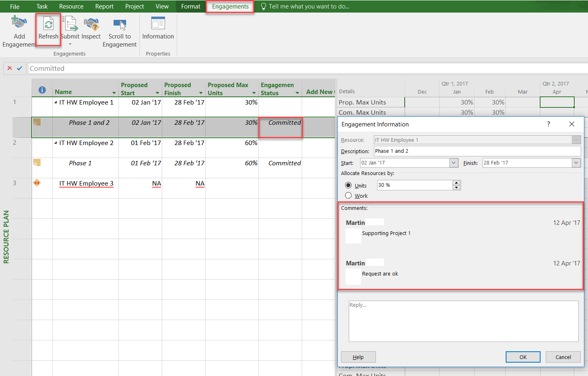Click Scroll to Engagement icon
Viewport: 588px width, 376px height.
tap(120, 24)
